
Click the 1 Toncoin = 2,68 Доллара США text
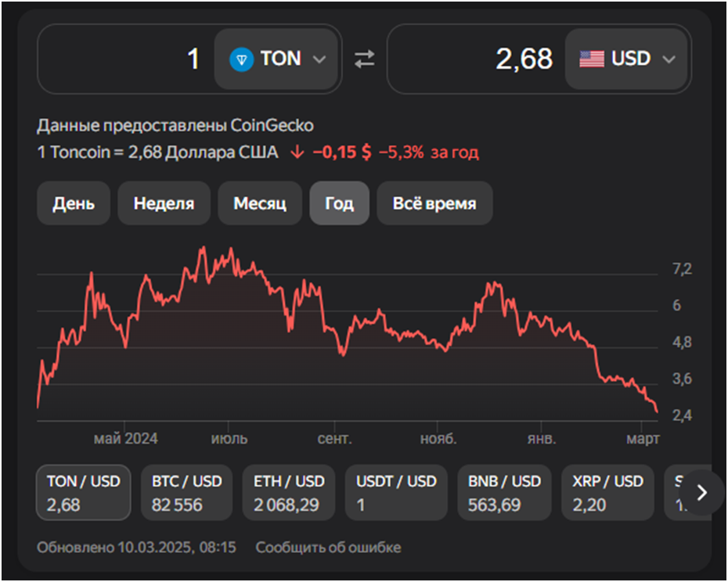tap(158, 153)
